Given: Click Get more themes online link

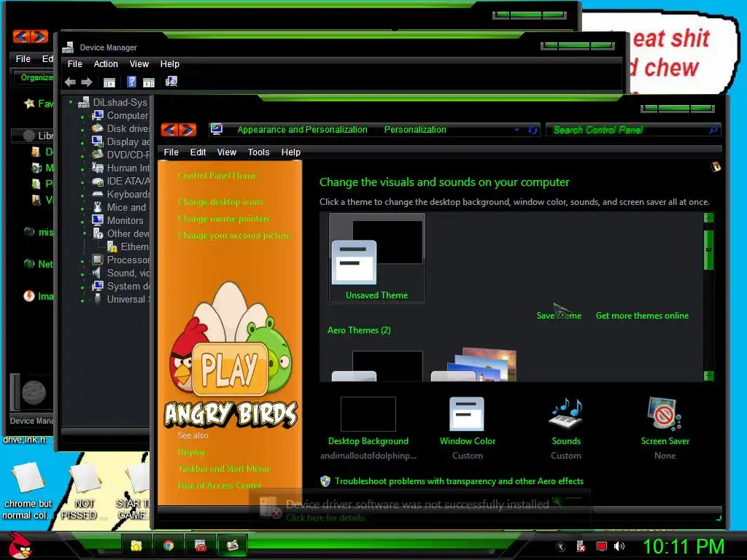Looking at the screenshot, I should 642,316.
